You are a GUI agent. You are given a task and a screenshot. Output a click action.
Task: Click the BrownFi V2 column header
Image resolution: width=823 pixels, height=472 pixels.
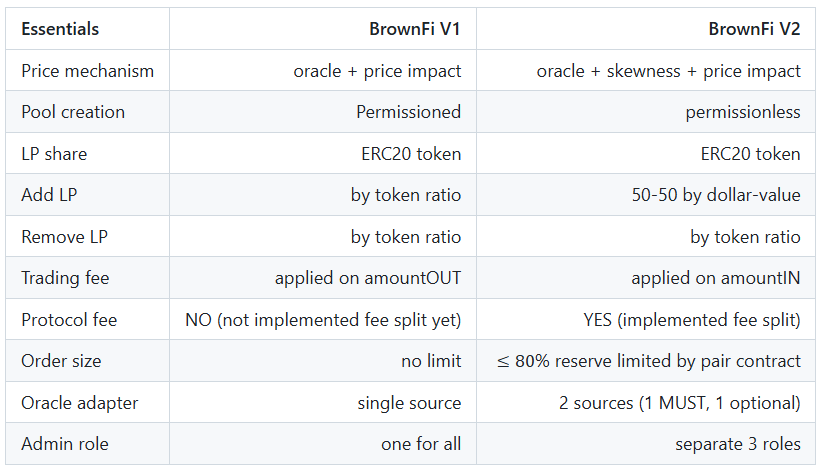click(754, 29)
